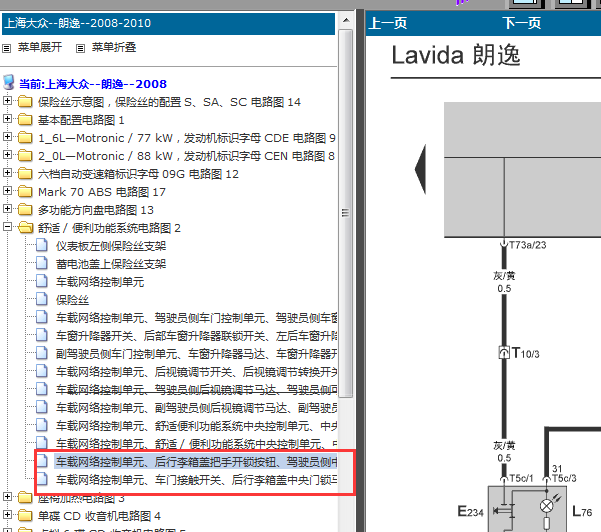
Task: Open the 车载网络控制单元 page
Action: tap(100, 282)
